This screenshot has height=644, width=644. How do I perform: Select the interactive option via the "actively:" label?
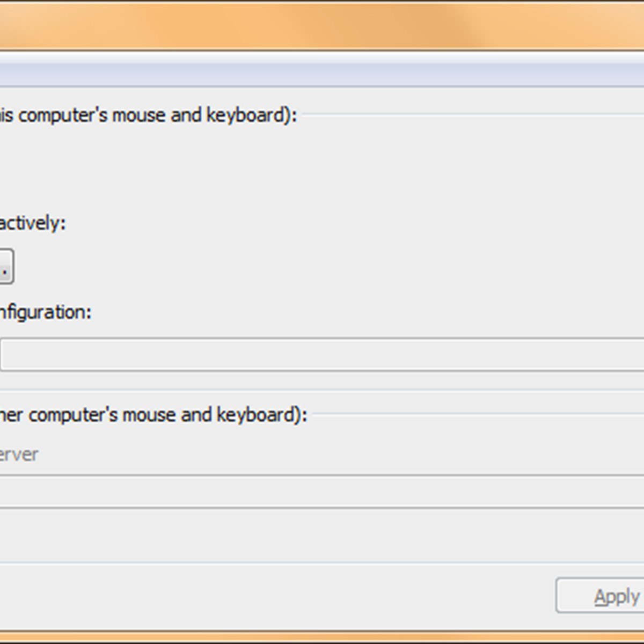33,223
